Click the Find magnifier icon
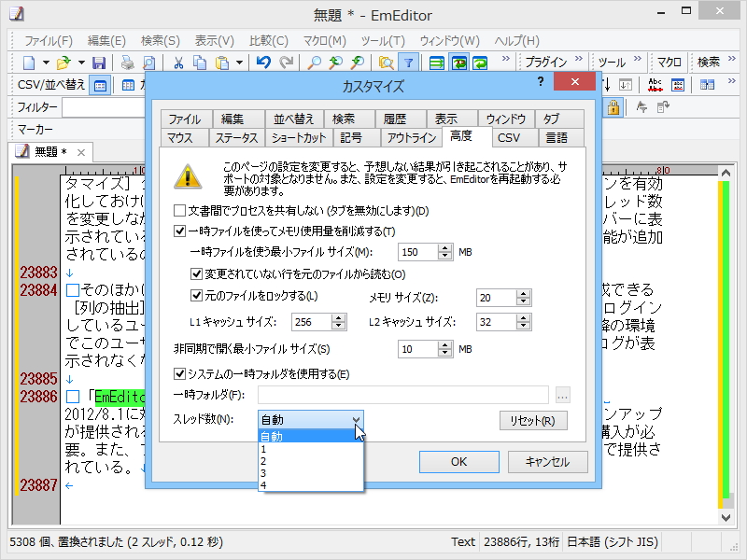Image resolution: width=747 pixels, height=560 pixels. pyautogui.click(x=315, y=63)
